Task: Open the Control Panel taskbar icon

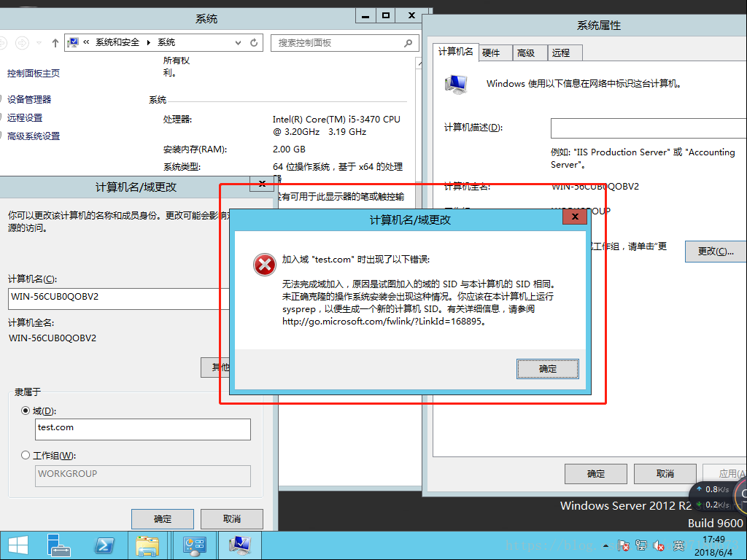Action: point(194,545)
